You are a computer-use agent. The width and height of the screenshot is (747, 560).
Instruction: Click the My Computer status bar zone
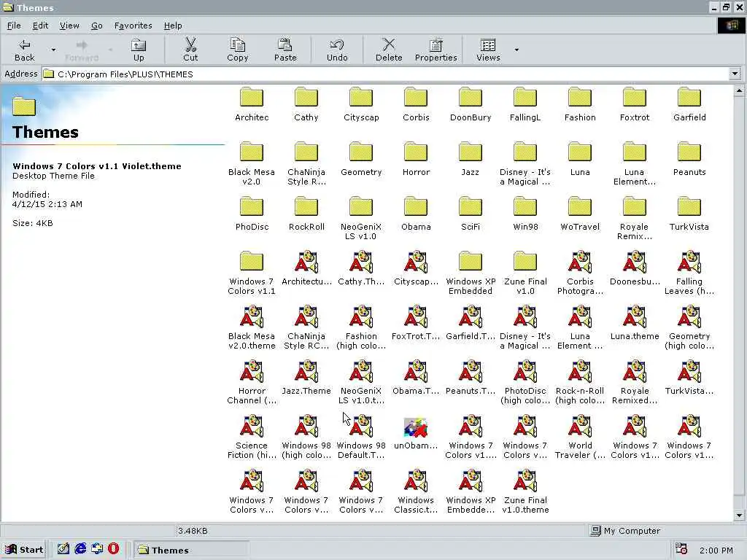point(659,531)
